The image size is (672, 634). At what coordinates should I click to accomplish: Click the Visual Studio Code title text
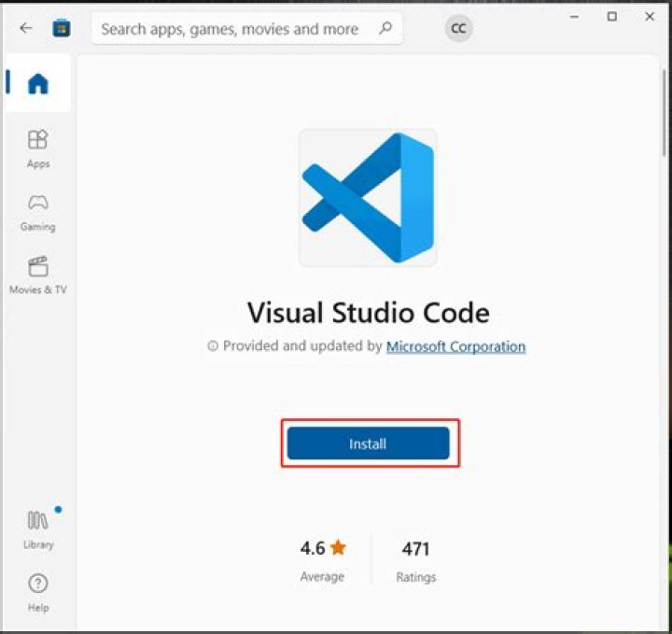point(368,313)
